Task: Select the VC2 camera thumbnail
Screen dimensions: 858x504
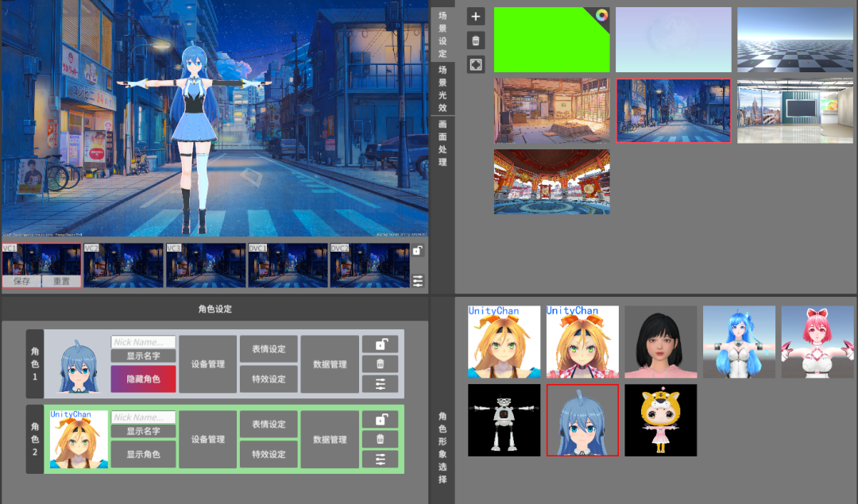Action: (x=124, y=265)
